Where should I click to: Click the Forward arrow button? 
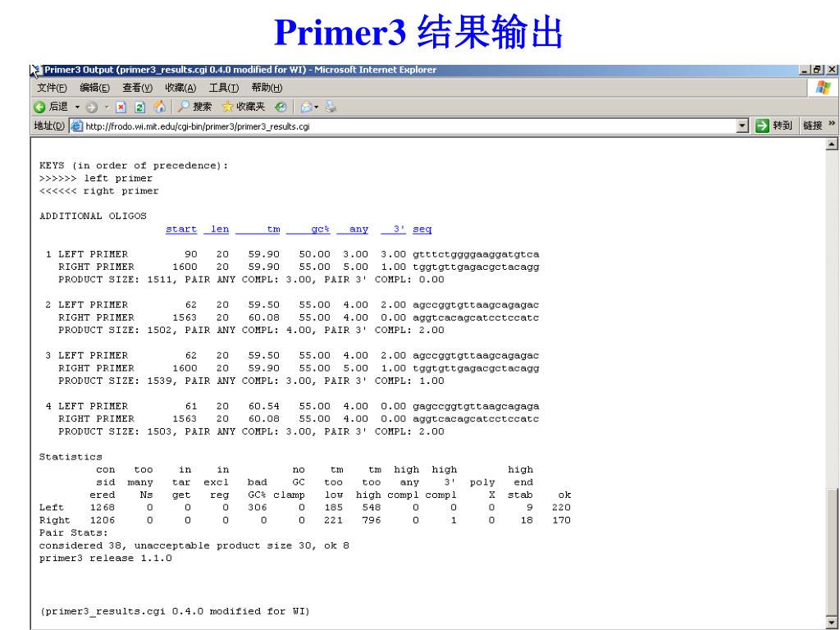pos(92,107)
